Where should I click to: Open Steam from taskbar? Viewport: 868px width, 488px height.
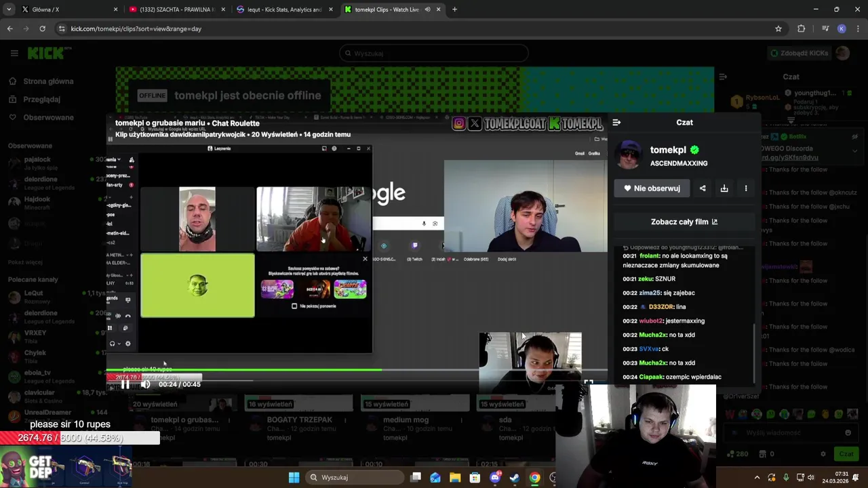point(515,477)
